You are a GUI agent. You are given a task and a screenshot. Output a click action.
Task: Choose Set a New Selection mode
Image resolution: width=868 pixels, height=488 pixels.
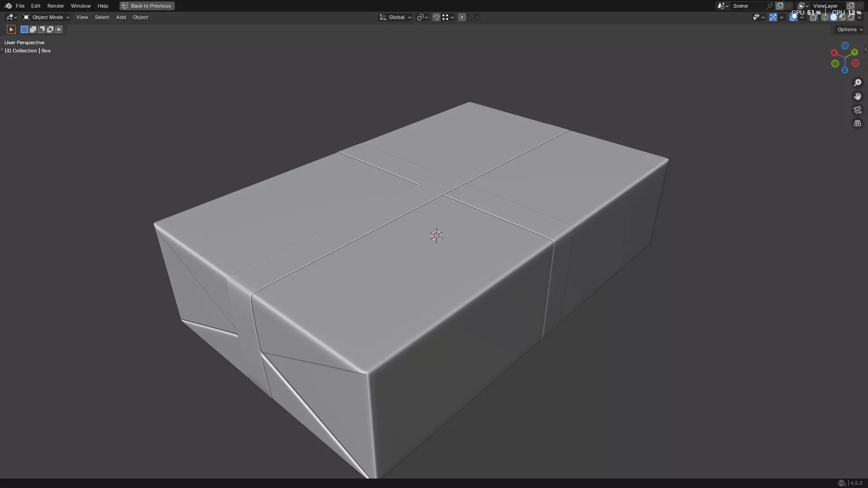click(x=24, y=29)
